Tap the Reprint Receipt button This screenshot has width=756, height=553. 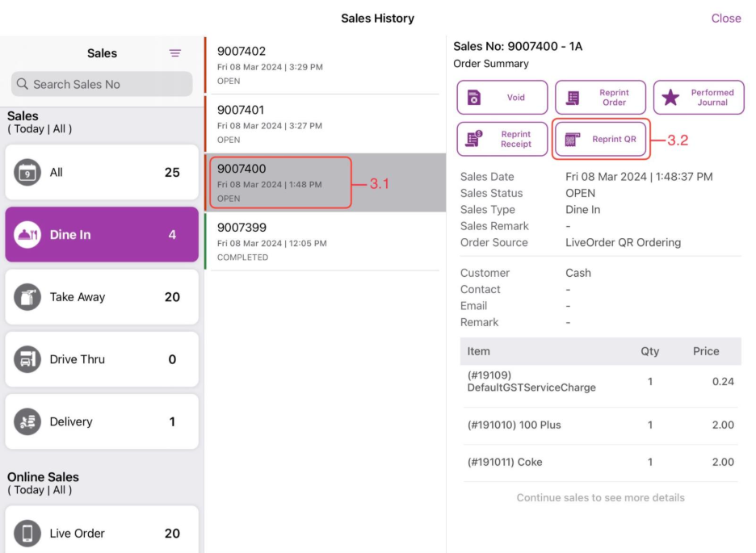502,139
